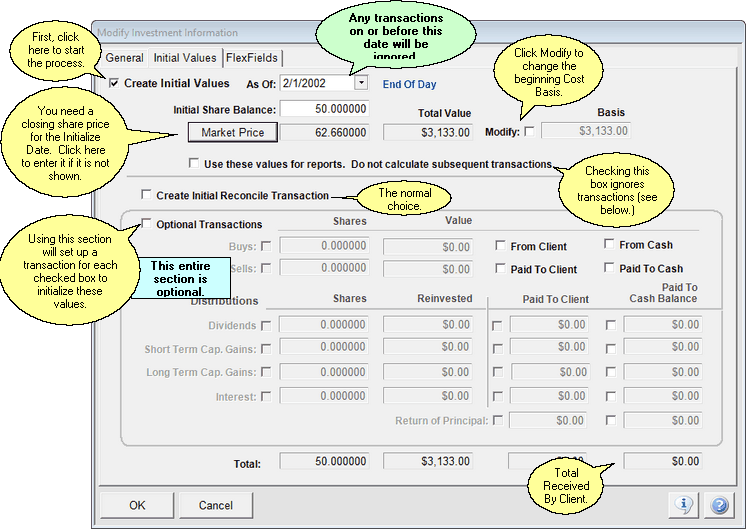Viewport: 746px width, 529px height.
Task: Click the question mark help icon
Action: click(x=717, y=505)
